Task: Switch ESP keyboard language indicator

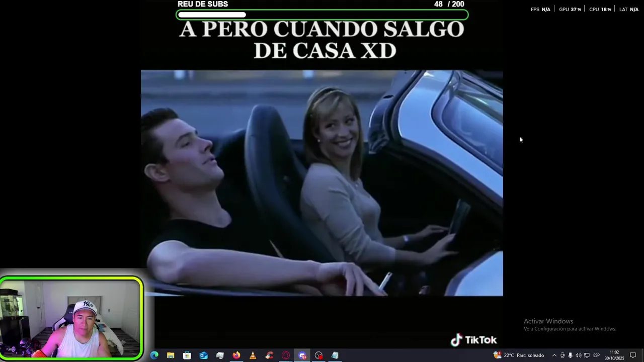Action: pos(596,355)
